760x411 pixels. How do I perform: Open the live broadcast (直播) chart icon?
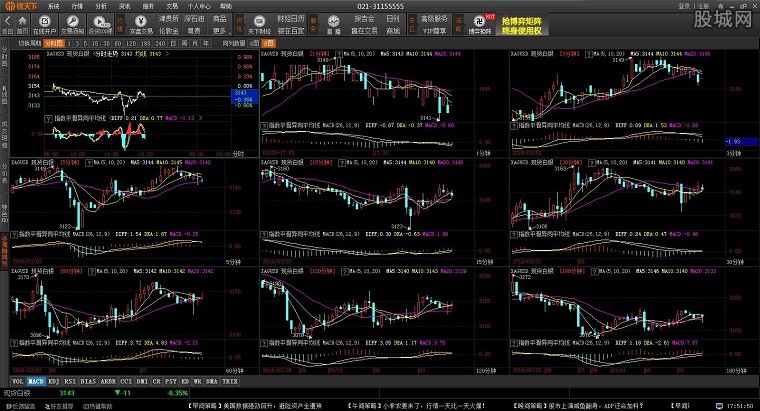(x=333, y=21)
